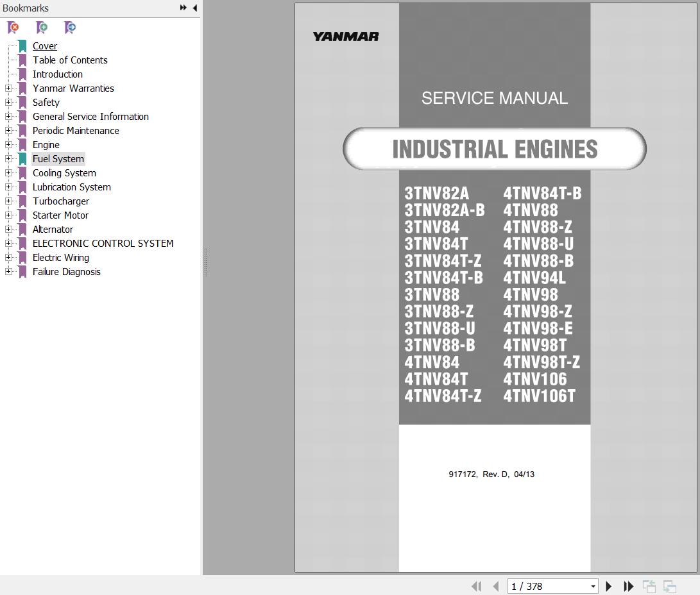Screen dimensions: 700x595
Task: Expand the Electric Wiring bookmark node
Action: pyautogui.click(x=8, y=258)
